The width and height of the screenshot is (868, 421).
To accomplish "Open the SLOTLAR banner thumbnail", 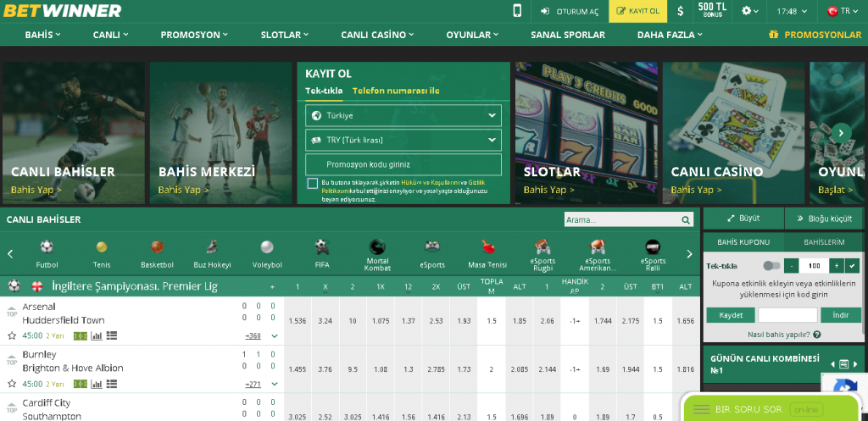I will pyautogui.click(x=587, y=133).
